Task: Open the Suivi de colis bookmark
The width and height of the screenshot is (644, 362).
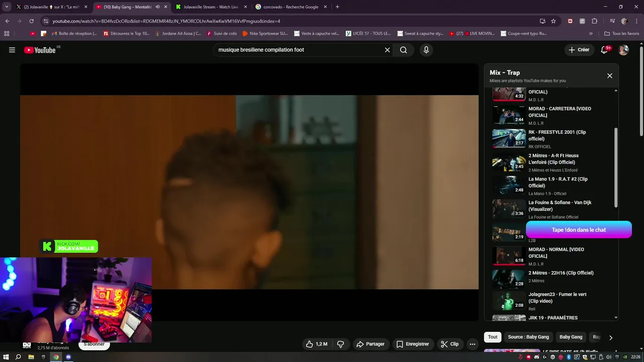Action: pyautogui.click(x=221, y=34)
